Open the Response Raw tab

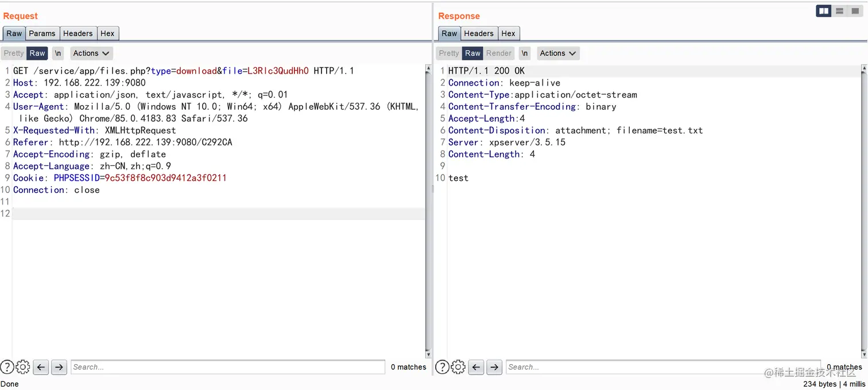449,33
